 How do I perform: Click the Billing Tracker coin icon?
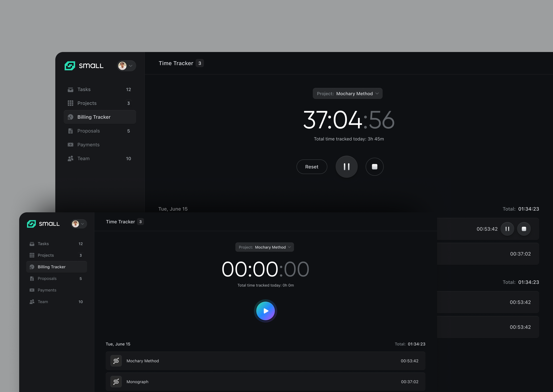pyautogui.click(x=71, y=117)
